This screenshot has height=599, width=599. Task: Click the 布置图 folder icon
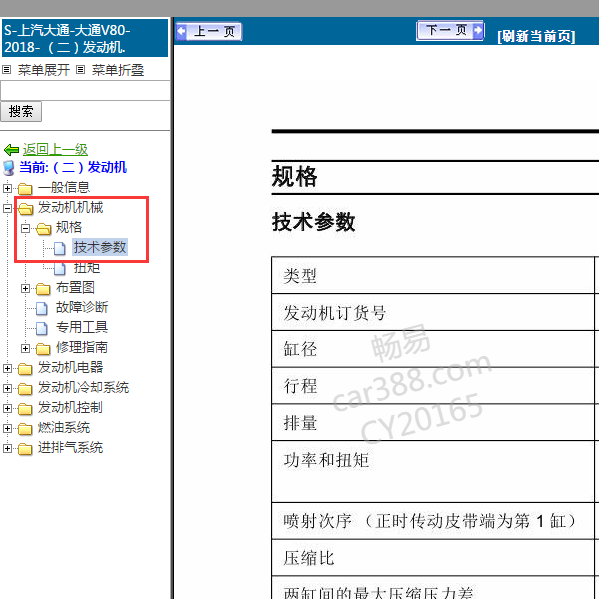[x=43, y=289]
